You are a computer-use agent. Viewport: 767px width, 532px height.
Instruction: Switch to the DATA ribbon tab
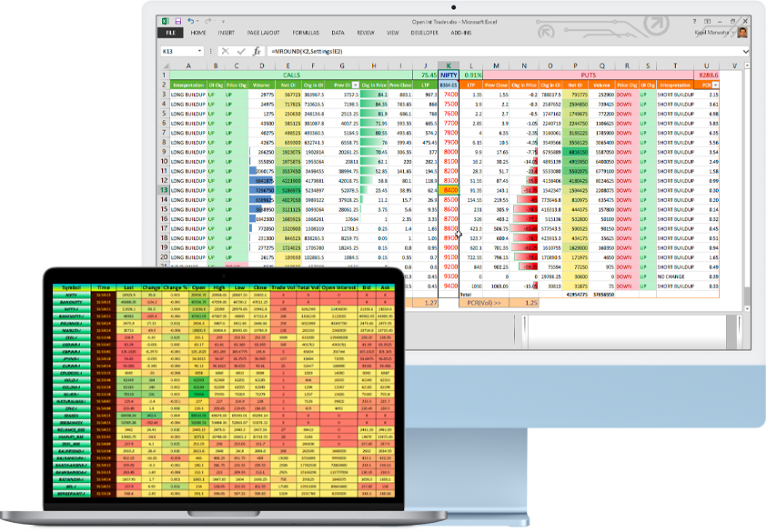point(337,33)
